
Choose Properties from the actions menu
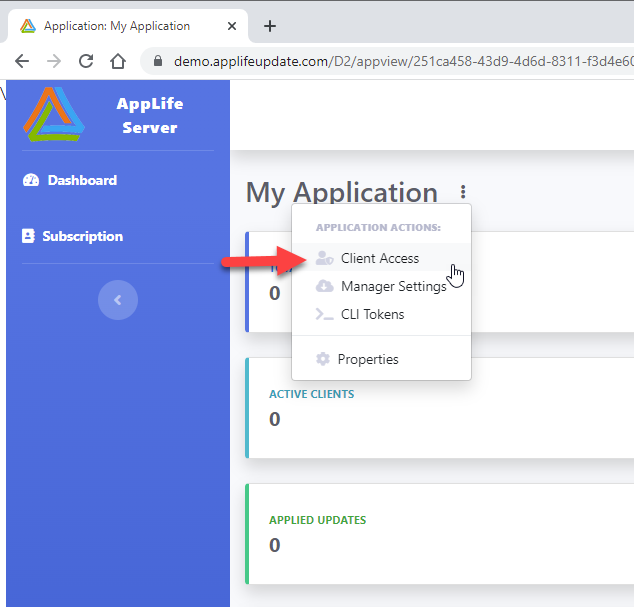coord(381,359)
